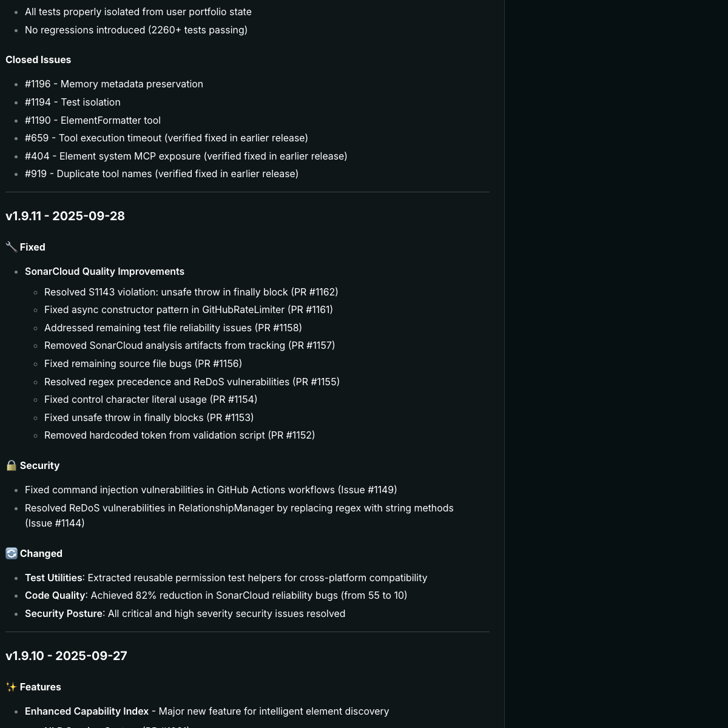The image size is (728, 728).
Task: Click the GitHubRateLimiter fix line, PR #1161
Action: (x=189, y=309)
